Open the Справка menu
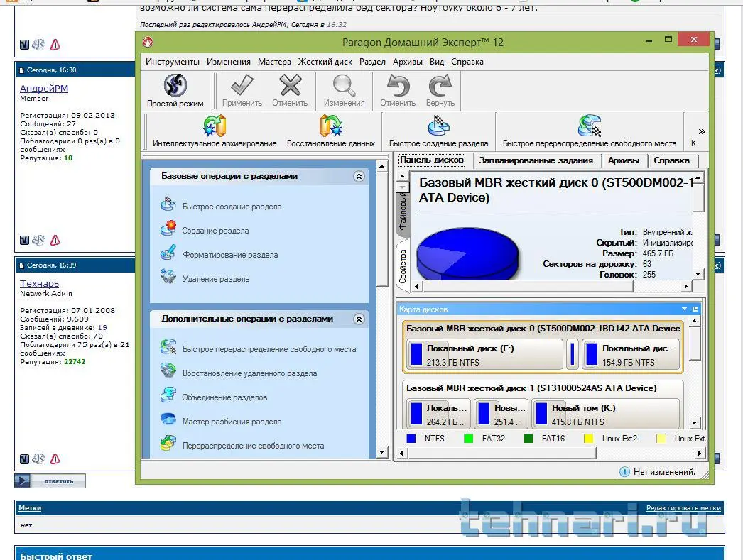Screen dimensions: 743x560 (467, 62)
